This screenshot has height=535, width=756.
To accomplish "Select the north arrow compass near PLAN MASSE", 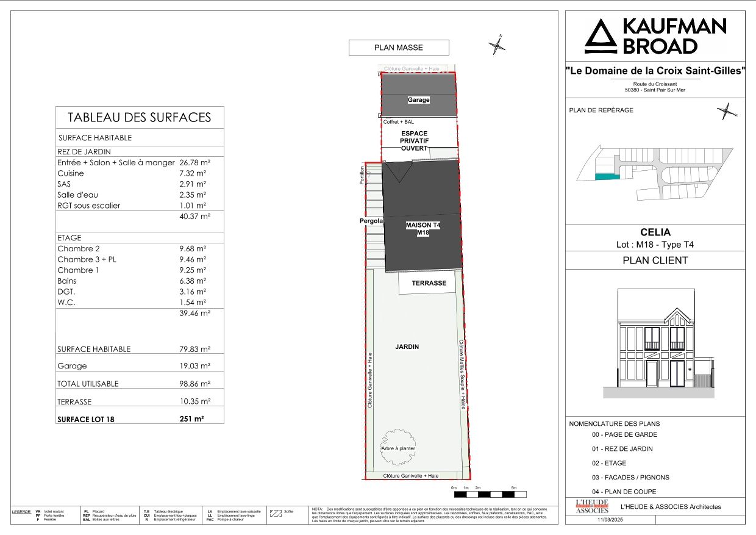I will click(498, 45).
